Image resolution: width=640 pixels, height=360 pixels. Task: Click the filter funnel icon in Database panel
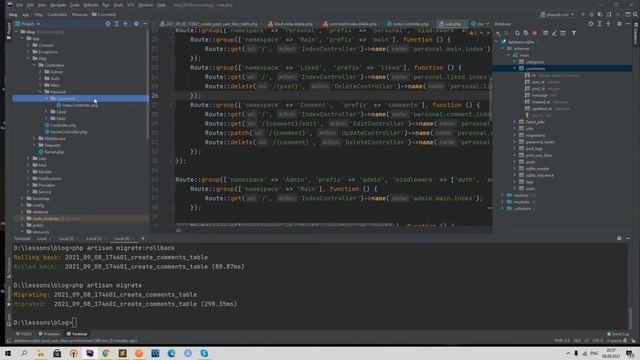(574, 33)
